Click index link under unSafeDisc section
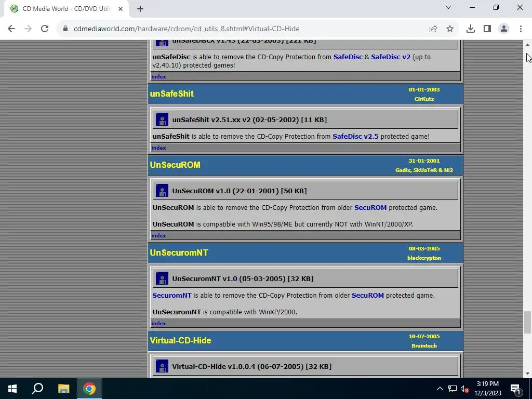 click(158, 77)
